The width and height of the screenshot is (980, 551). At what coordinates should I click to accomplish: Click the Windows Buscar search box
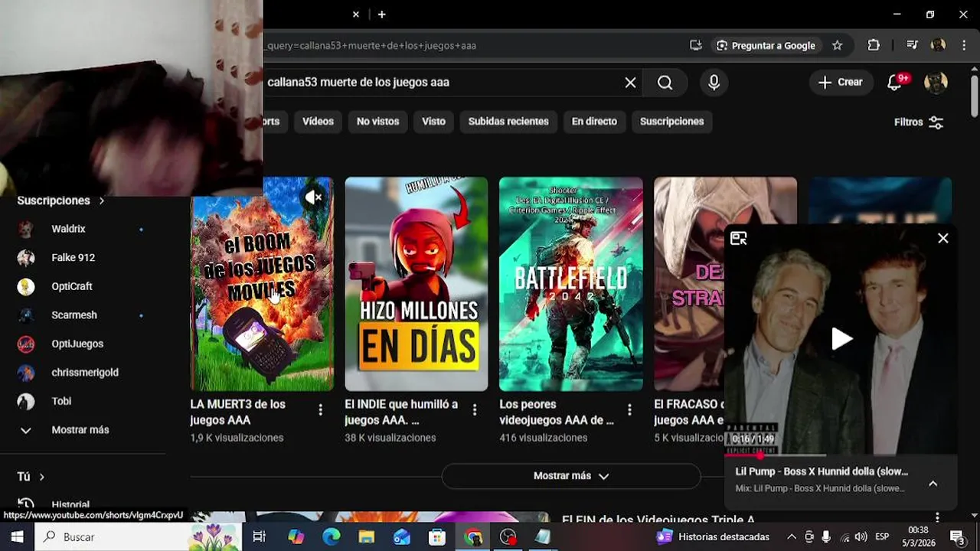pos(138,537)
